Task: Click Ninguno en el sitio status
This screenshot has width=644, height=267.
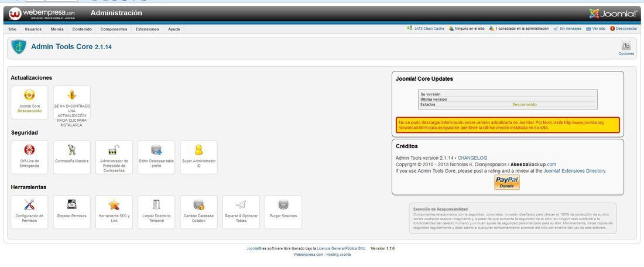Action: point(467,29)
